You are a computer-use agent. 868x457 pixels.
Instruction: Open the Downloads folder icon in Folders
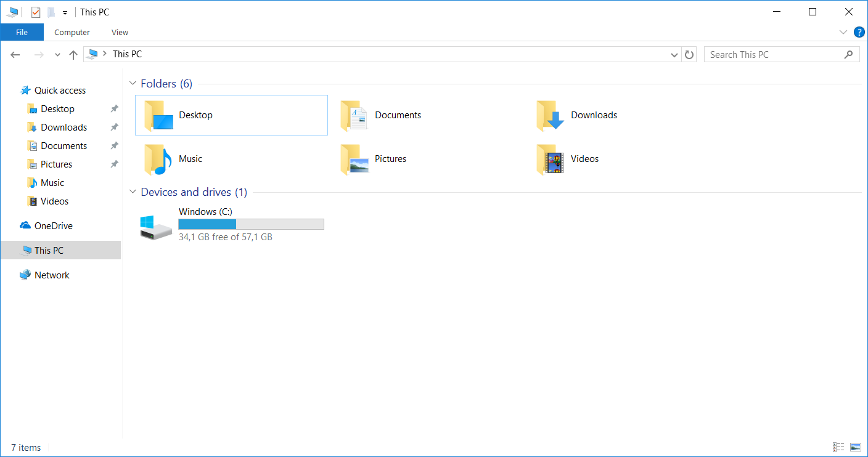click(x=551, y=115)
